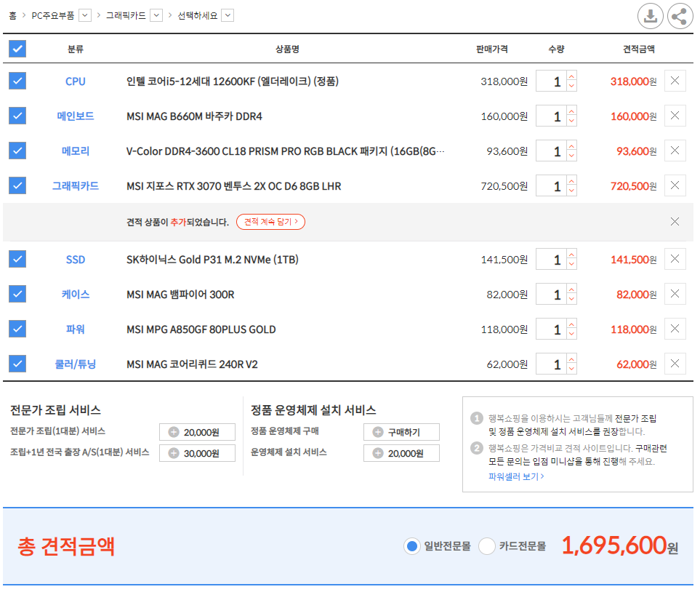This screenshot has width=700, height=592.
Task: Remove the 파워 row with its X
Action: [675, 329]
